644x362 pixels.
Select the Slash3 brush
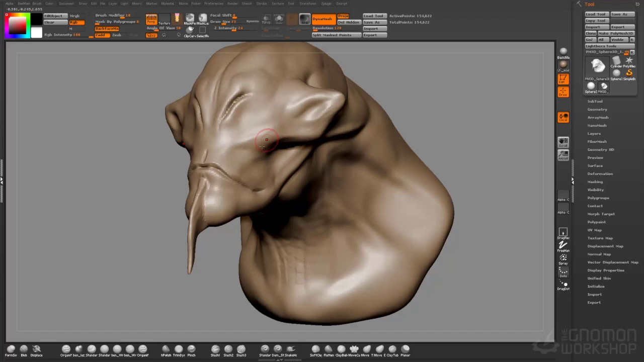click(x=241, y=350)
